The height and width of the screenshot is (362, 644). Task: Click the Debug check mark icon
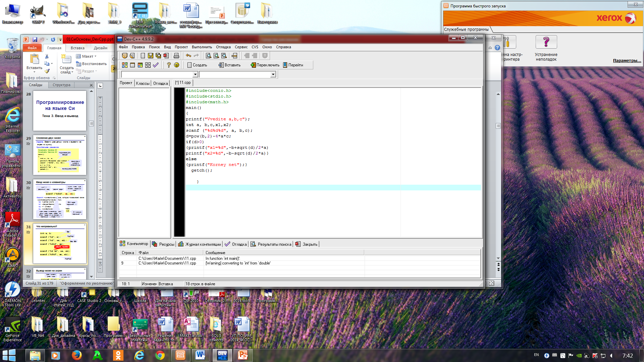[155, 65]
